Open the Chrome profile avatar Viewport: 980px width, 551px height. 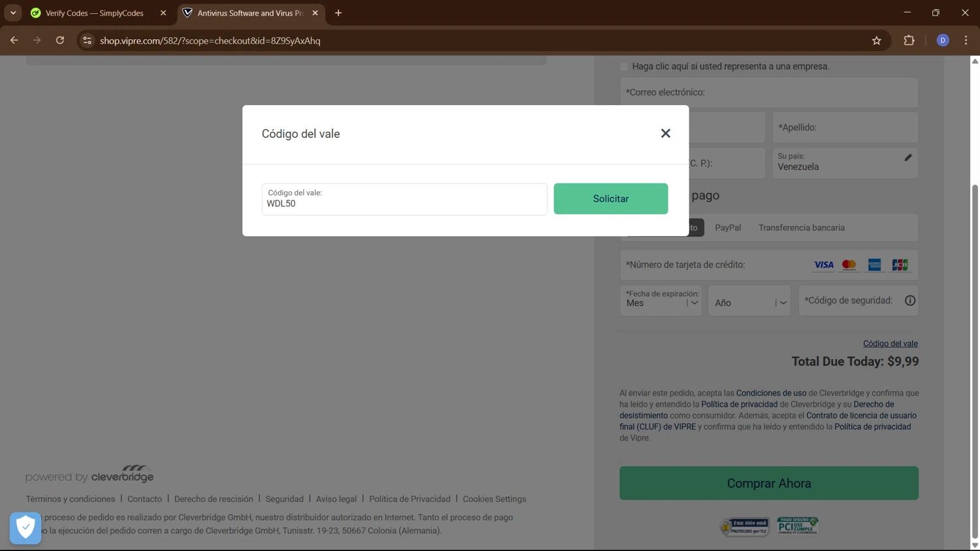point(942,40)
